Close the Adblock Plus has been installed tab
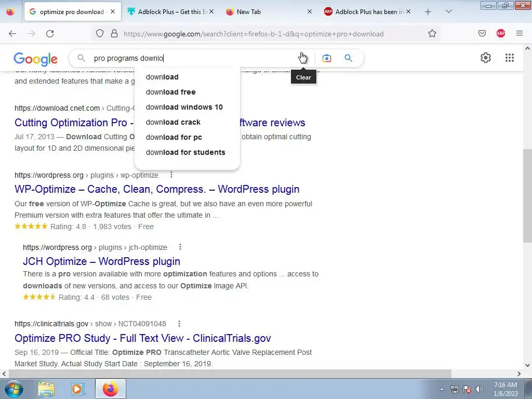532x399 pixels. (408, 12)
